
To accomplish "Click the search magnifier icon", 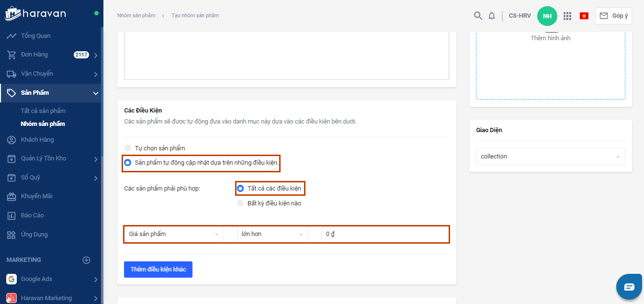I will [x=478, y=16].
